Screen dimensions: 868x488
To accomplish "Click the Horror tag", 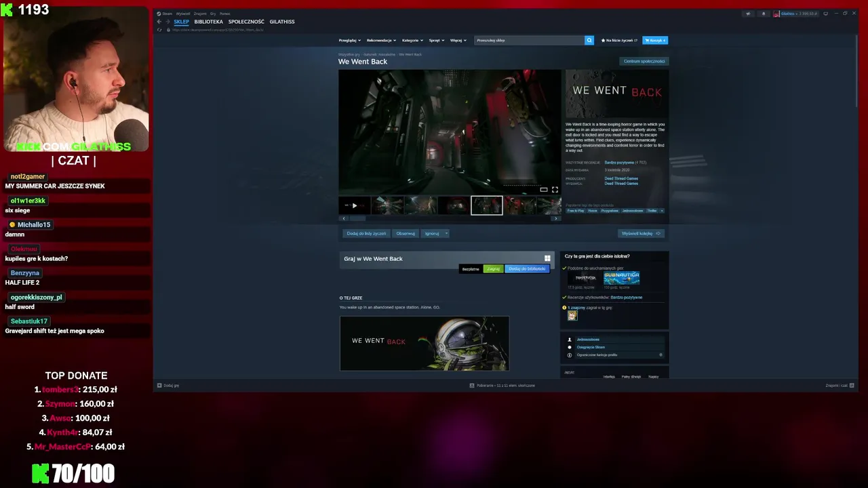I will (593, 211).
